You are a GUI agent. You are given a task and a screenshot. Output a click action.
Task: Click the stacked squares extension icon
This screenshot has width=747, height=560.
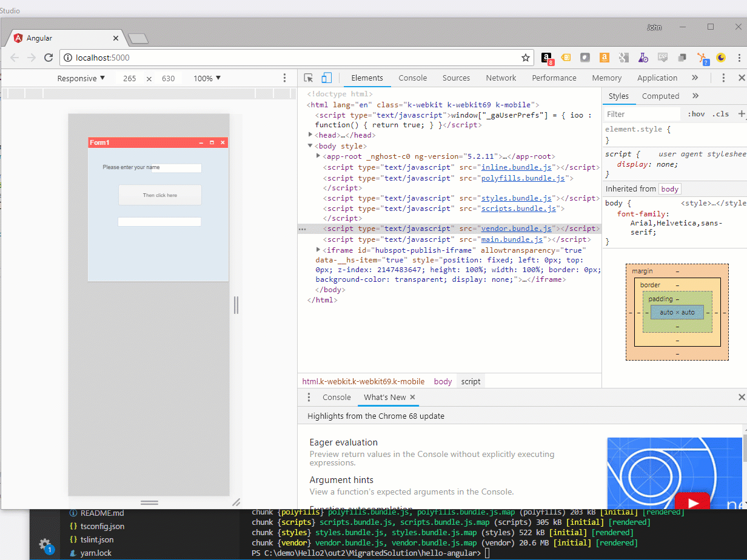tap(682, 58)
